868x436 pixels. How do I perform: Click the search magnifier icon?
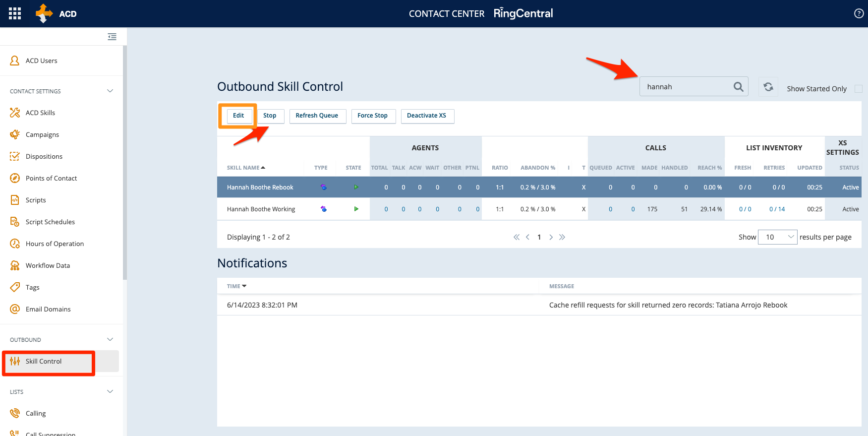tap(738, 87)
